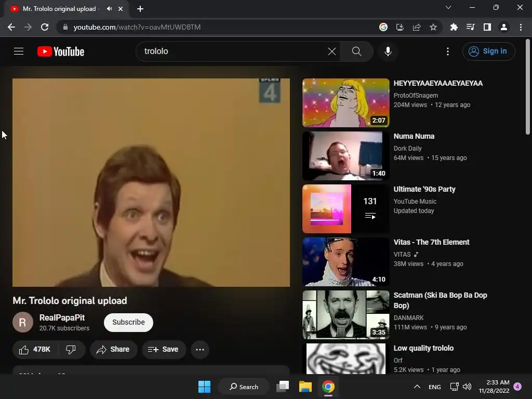Open the RealPapaPit channel avatar
532x399 pixels.
tap(23, 322)
